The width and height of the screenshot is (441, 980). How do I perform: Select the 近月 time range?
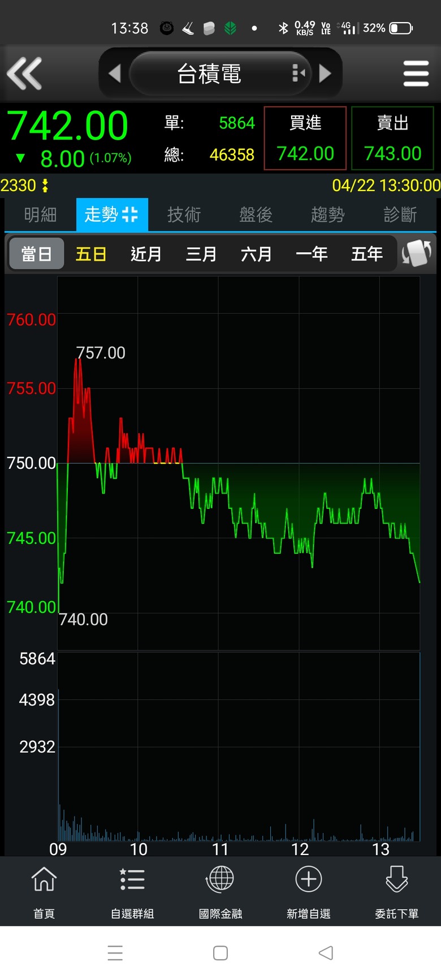pos(146,254)
